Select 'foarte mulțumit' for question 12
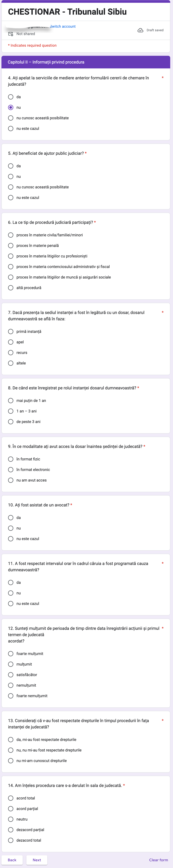173x868 pixels. (x=11, y=654)
